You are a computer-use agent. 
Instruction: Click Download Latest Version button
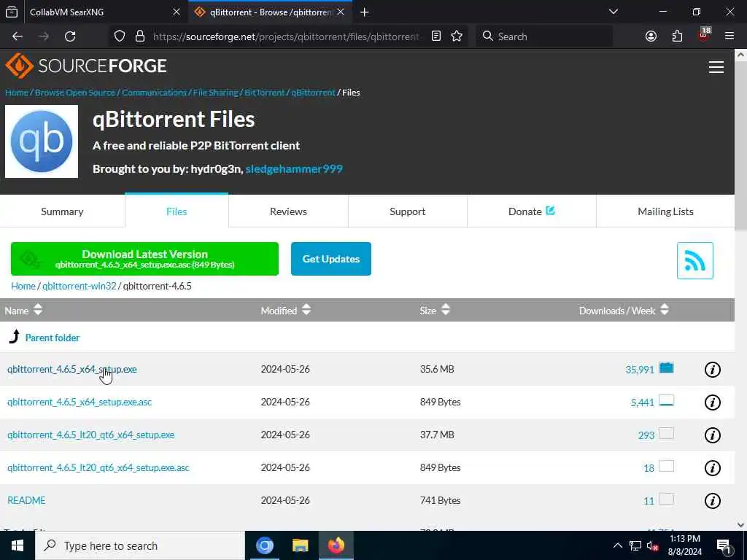pos(145,259)
